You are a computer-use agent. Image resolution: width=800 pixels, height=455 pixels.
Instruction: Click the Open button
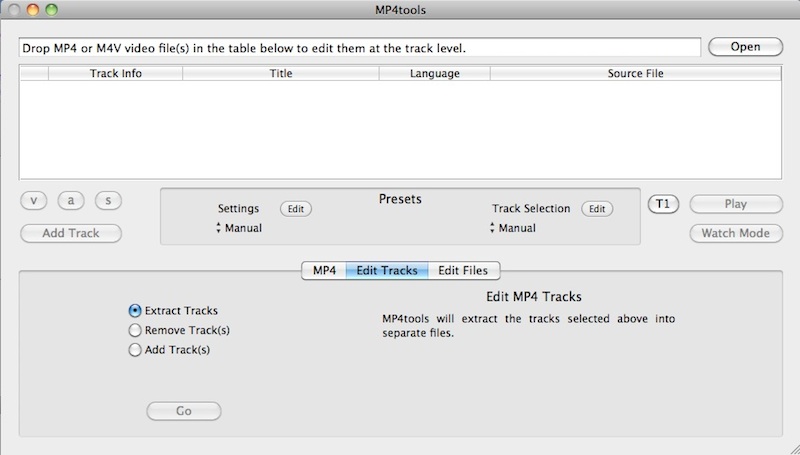pos(746,47)
